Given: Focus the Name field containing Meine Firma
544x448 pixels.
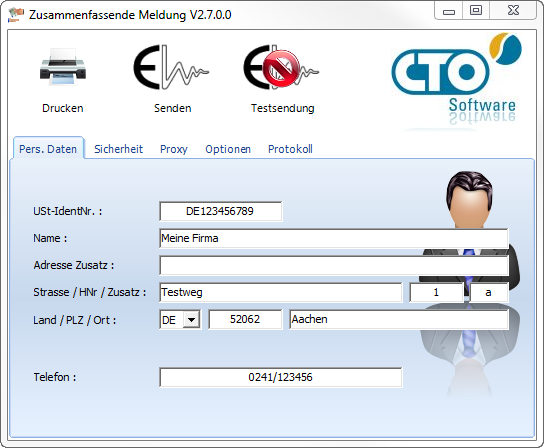Looking at the screenshot, I should click(334, 238).
